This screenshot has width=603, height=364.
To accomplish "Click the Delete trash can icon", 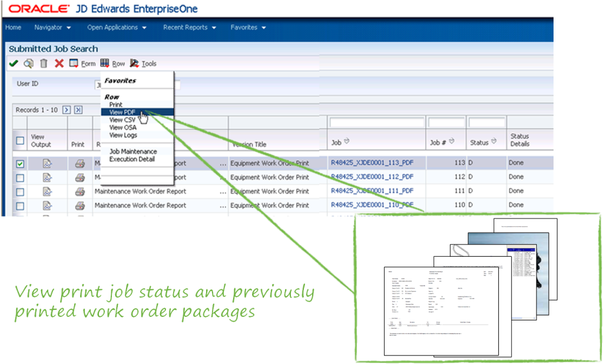I will (43, 63).
